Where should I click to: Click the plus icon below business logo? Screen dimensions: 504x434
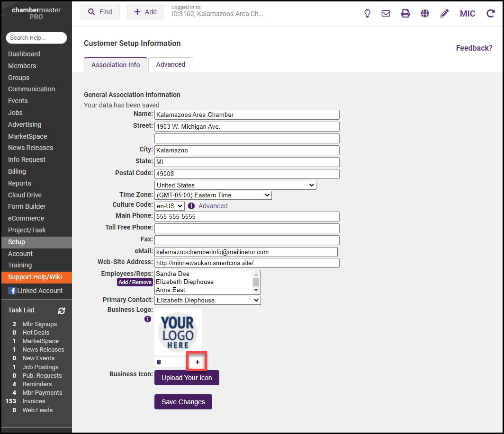(198, 362)
